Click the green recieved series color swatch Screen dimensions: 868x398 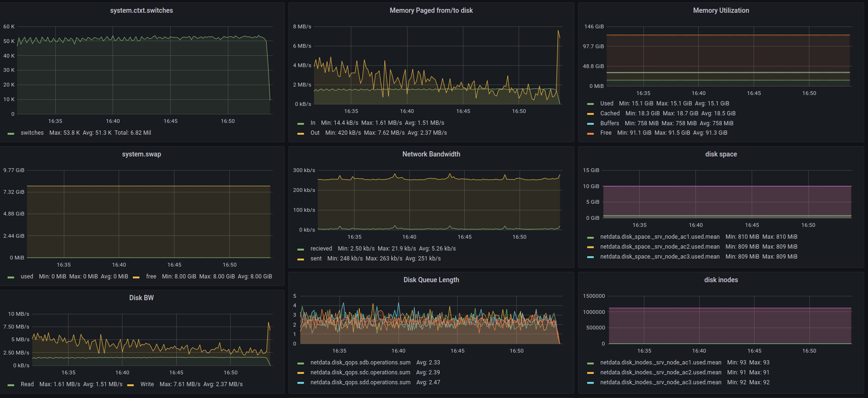(301, 249)
